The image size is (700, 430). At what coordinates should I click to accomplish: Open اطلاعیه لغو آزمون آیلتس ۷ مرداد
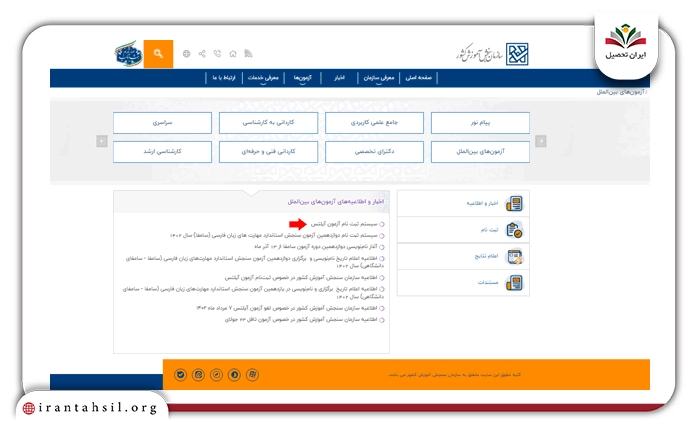[x=287, y=308]
